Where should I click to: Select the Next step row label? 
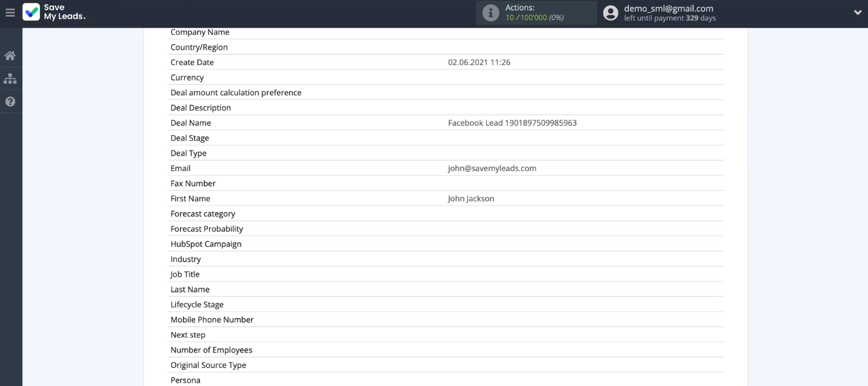click(188, 335)
